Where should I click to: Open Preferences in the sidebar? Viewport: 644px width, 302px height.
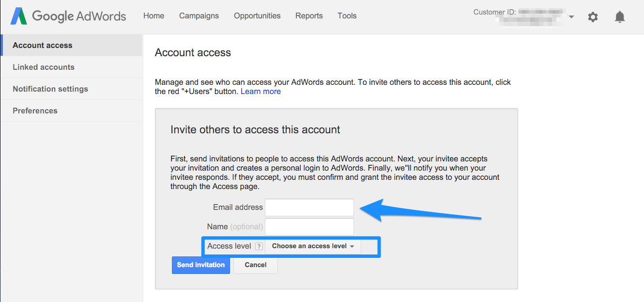pyautogui.click(x=72, y=111)
